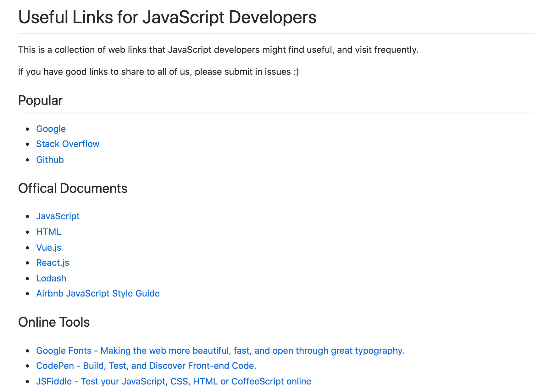Screen dimensions: 549x392
Task: Open the Airbnb JavaScript Style Guide link
Action: pyautogui.click(x=98, y=293)
